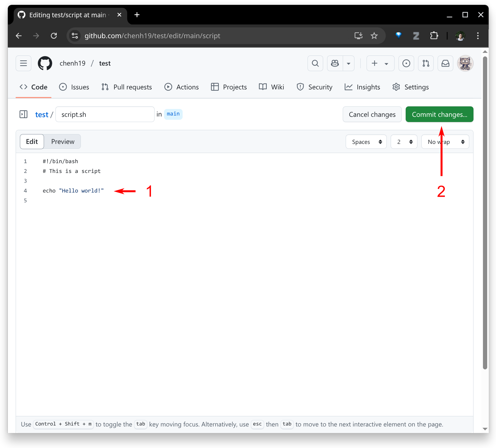Go to GitHub homepage via Octocat logo
This screenshot has height=448, width=496.
(45, 63)
